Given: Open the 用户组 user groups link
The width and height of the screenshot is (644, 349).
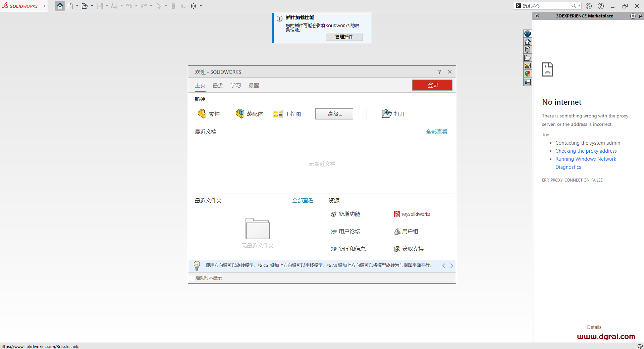Looking at the screenshot, I should (x=406, y=232).
